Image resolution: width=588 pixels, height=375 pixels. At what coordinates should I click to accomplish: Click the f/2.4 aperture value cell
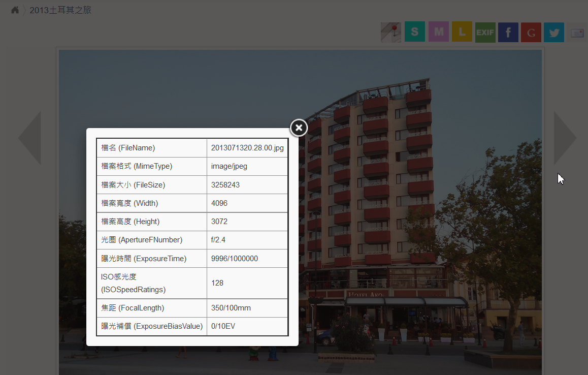pyautogui.click(x=218, y=240)
